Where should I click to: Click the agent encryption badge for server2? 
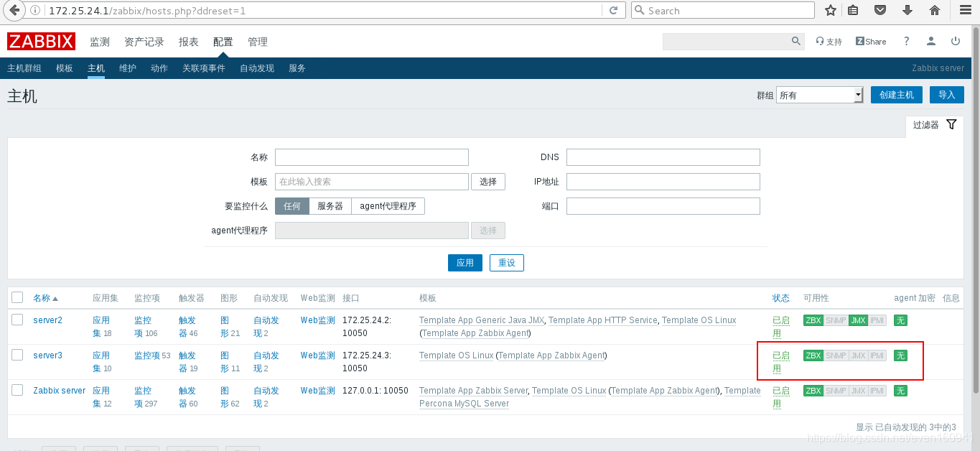(900, 320)
